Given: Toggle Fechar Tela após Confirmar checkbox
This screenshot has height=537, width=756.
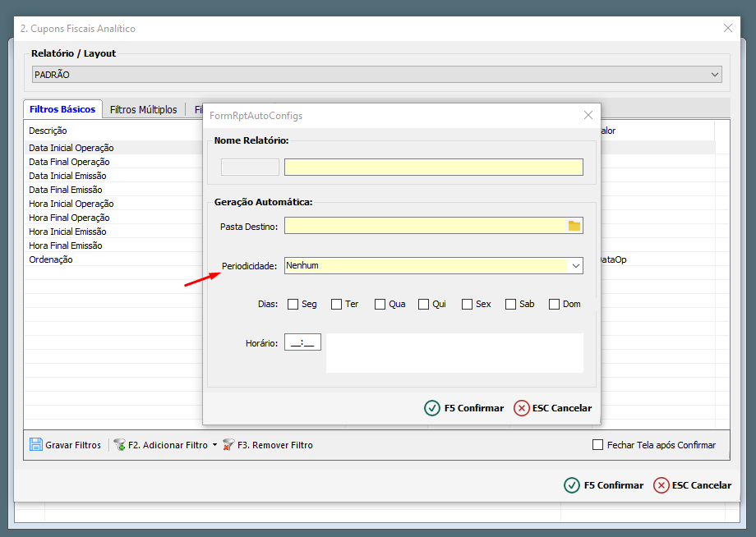Looking at the screenshot, I should tap(598, 445).
